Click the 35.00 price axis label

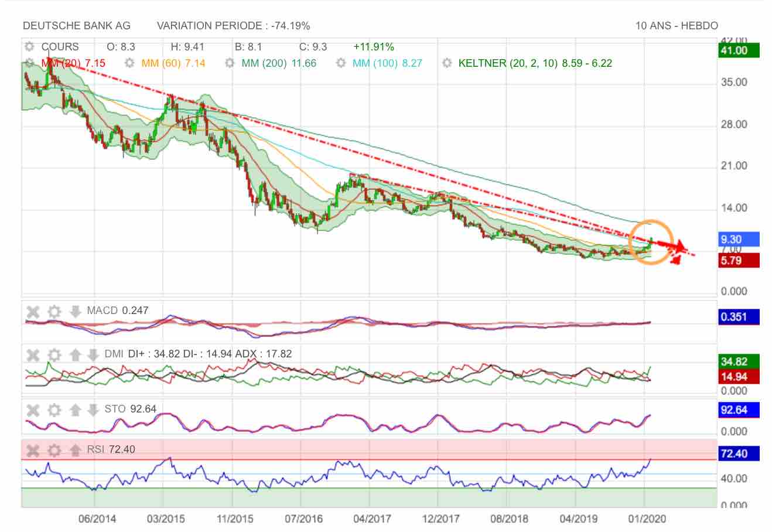[735, 82]
